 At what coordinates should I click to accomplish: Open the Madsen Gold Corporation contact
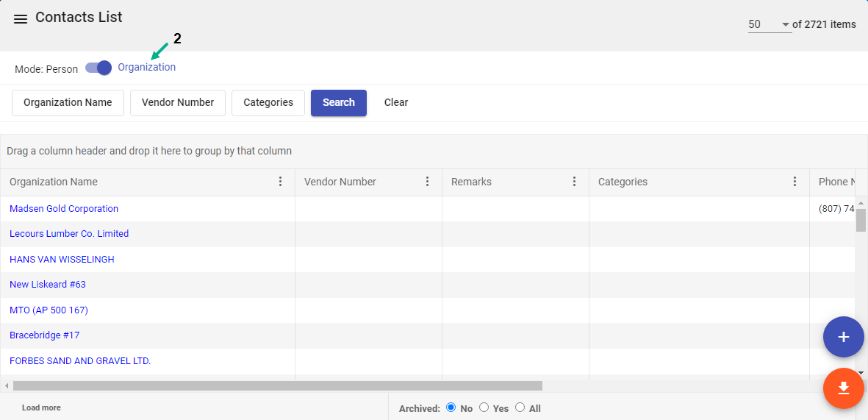click(x=64, y=209)
